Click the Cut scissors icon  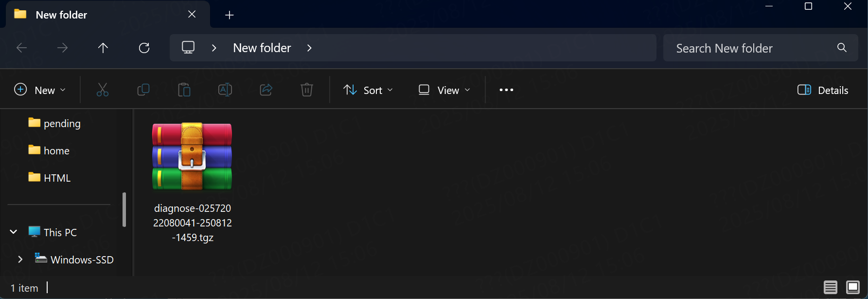103,90
